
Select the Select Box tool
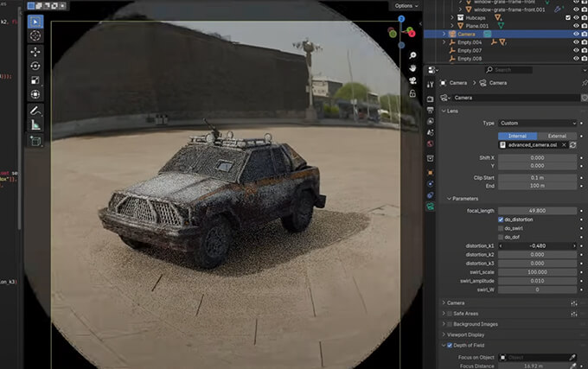[35, 22]
